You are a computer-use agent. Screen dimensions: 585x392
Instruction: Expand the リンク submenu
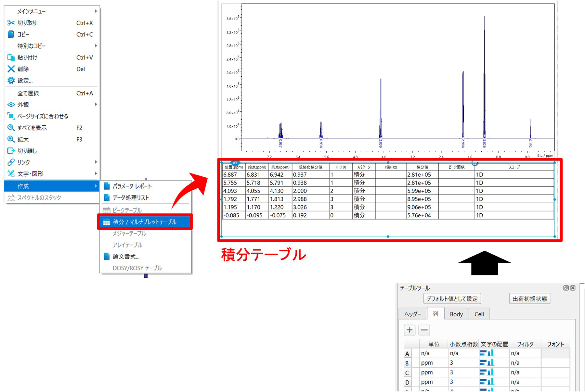[52, 162]
